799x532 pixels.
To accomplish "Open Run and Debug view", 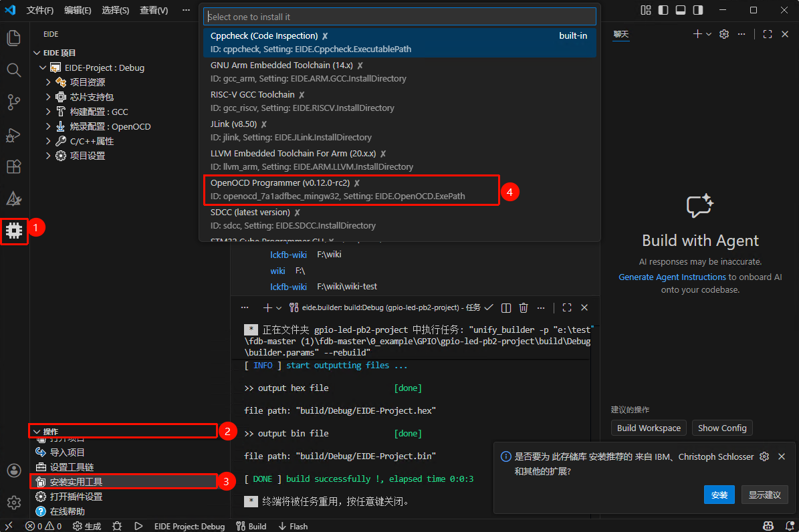I will coord(14,134).
